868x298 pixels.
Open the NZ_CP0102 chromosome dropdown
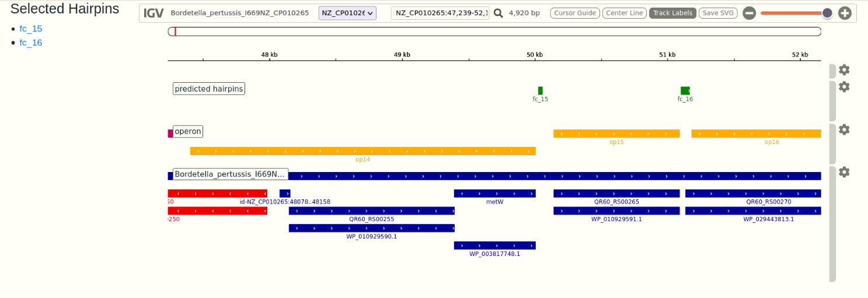point(347,13)
